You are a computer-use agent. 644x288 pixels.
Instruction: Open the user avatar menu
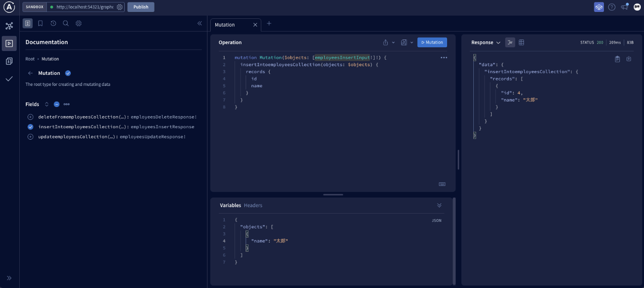point(637,7)
